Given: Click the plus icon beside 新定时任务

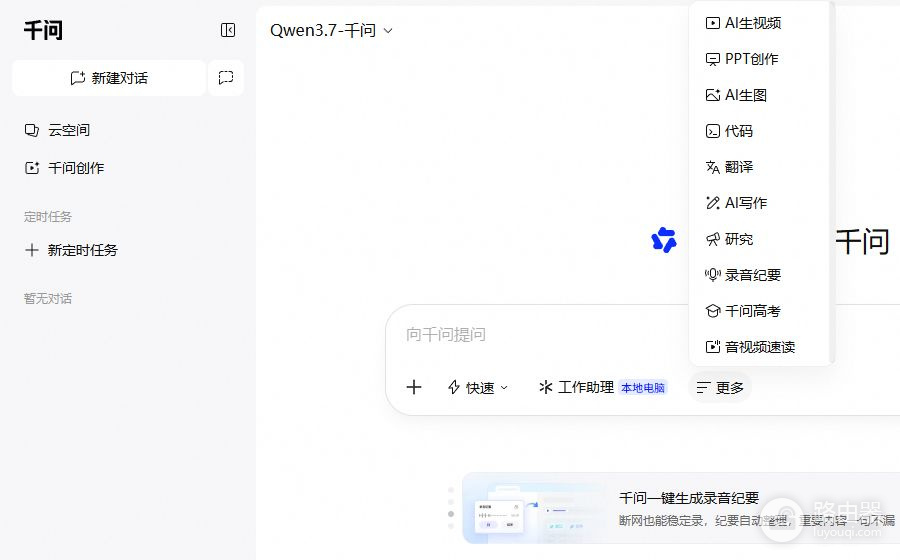Looking at the screenshot, I should click(32, 250).
